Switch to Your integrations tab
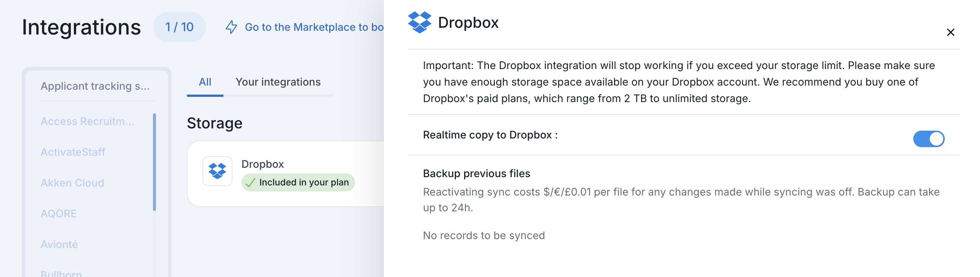 tap(278, 82)
